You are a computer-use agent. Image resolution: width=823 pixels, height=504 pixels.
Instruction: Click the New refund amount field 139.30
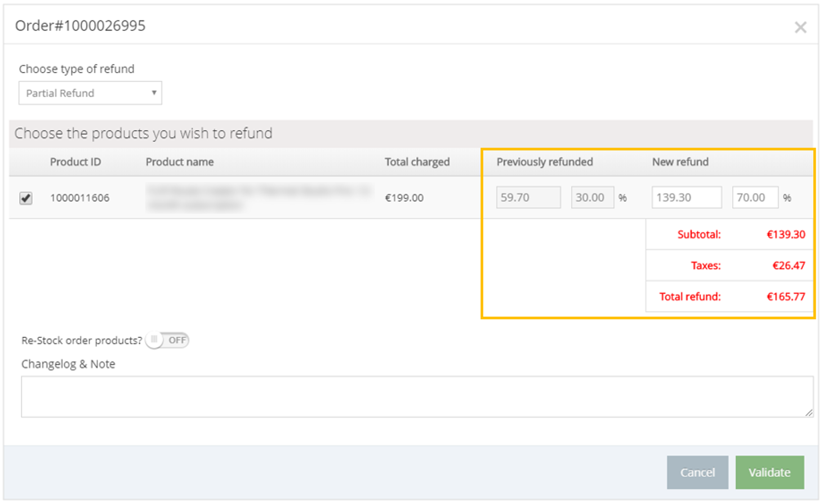[686, 198]
